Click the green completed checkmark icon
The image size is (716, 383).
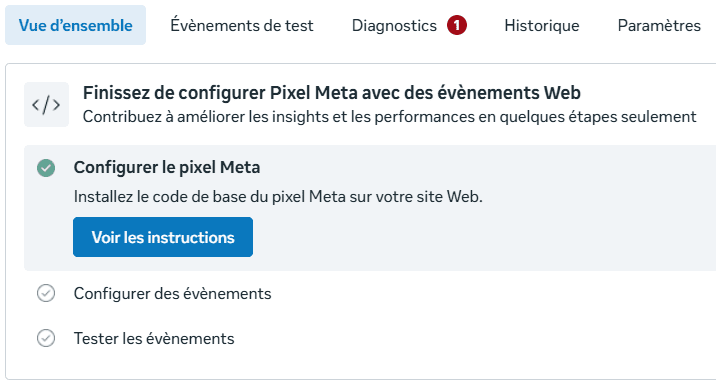pos(46,168)
